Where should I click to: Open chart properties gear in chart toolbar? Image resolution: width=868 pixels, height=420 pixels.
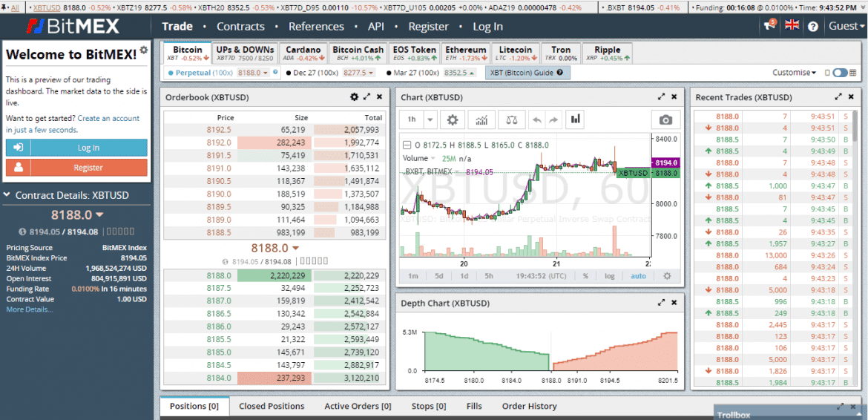[x=453, y=120]
